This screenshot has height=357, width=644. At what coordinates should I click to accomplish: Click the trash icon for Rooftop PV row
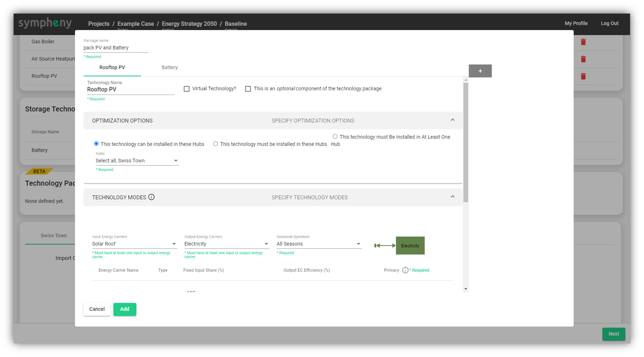583,76
